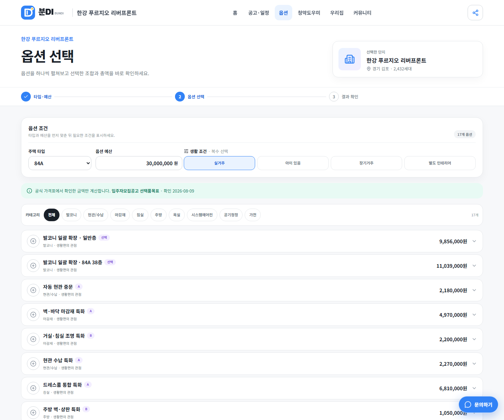Expand the 11,039,000원 option row
The image size is (504, 420).
pos(474,266)
